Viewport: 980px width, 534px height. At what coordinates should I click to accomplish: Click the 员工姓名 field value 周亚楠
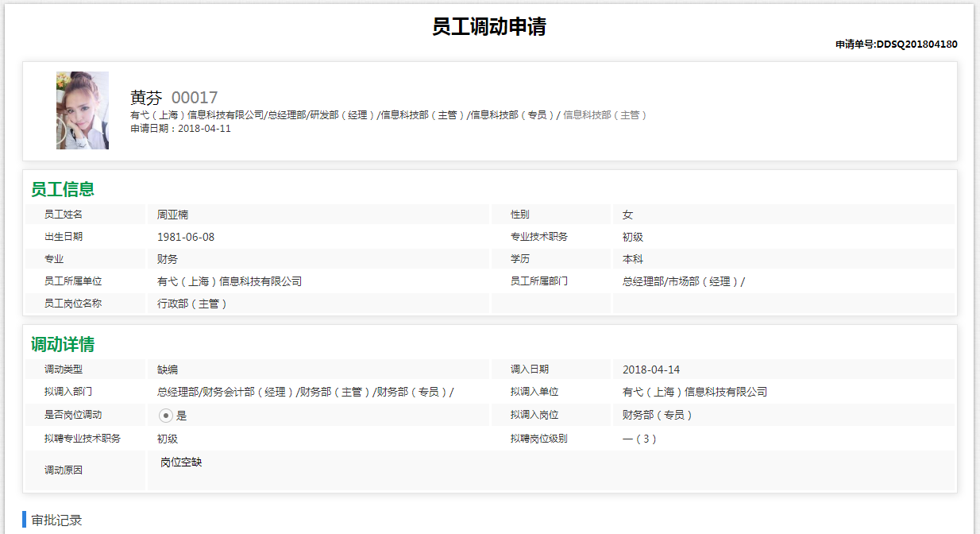(172, 215)
